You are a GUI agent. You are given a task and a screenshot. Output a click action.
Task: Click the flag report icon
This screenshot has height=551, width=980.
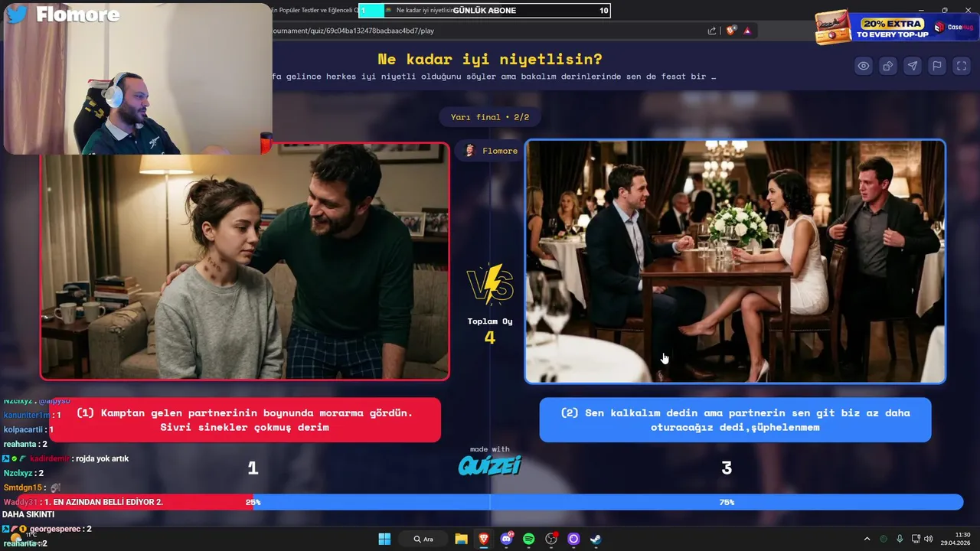(x=937, y=66)
